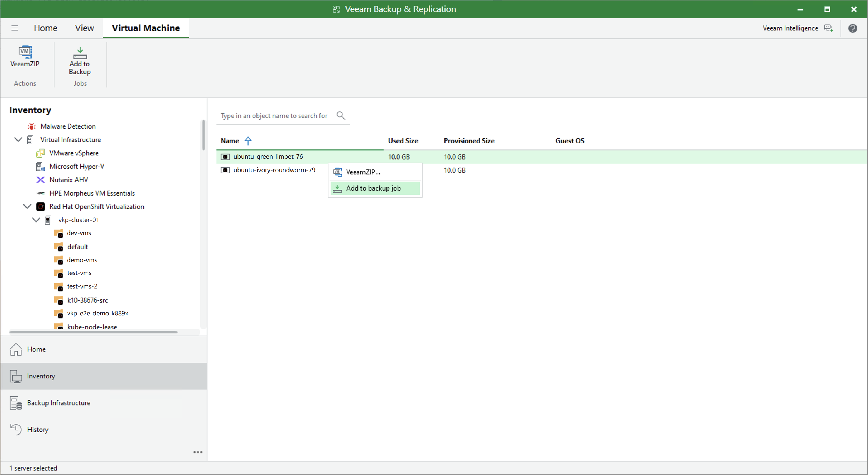Click the search magnifier icon

click(341, 115)
